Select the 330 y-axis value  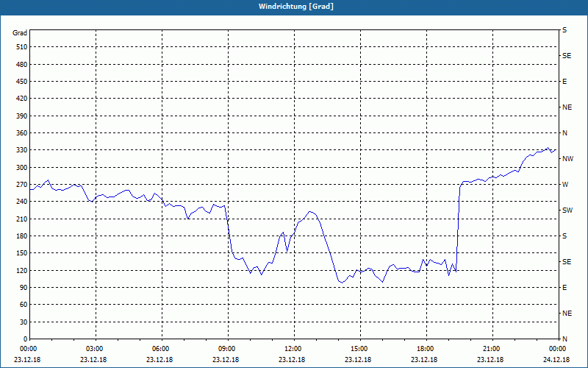click(x=22, y=150)
